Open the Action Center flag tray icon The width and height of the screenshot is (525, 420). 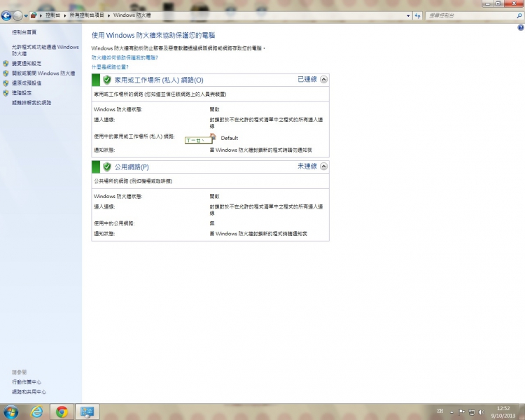[x=461, y=412]
